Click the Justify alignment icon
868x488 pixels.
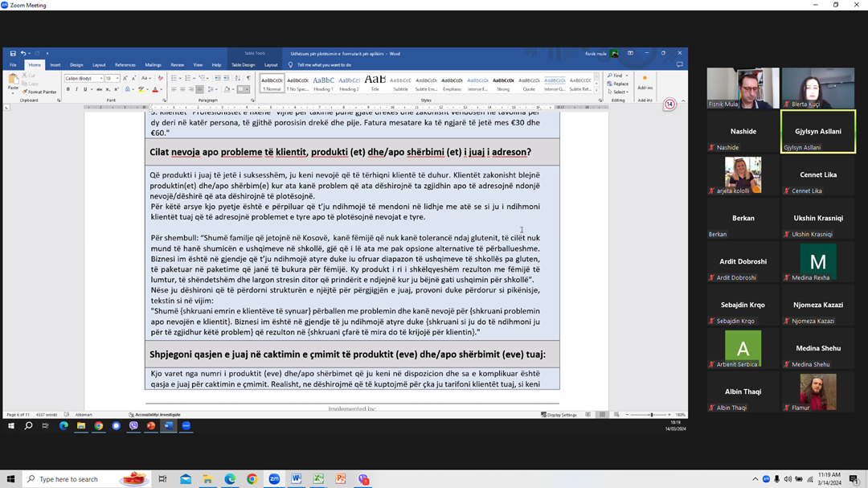[200, 89]
